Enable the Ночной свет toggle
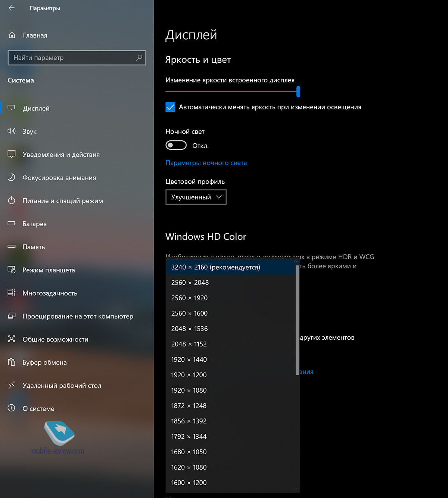 point(176,145)
